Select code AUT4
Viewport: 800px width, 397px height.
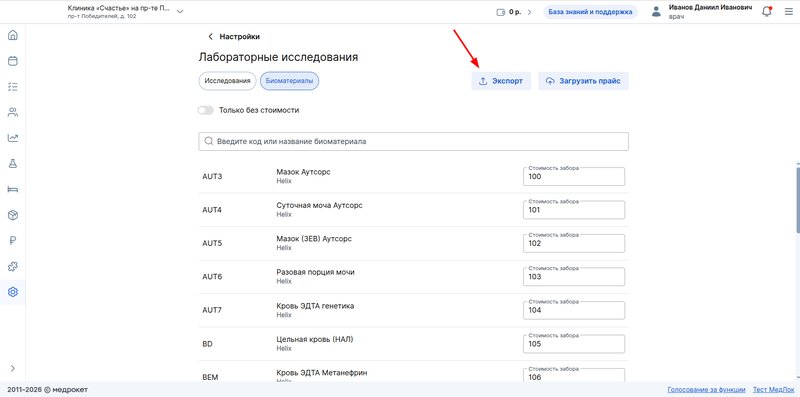click(x=212, y=210)
